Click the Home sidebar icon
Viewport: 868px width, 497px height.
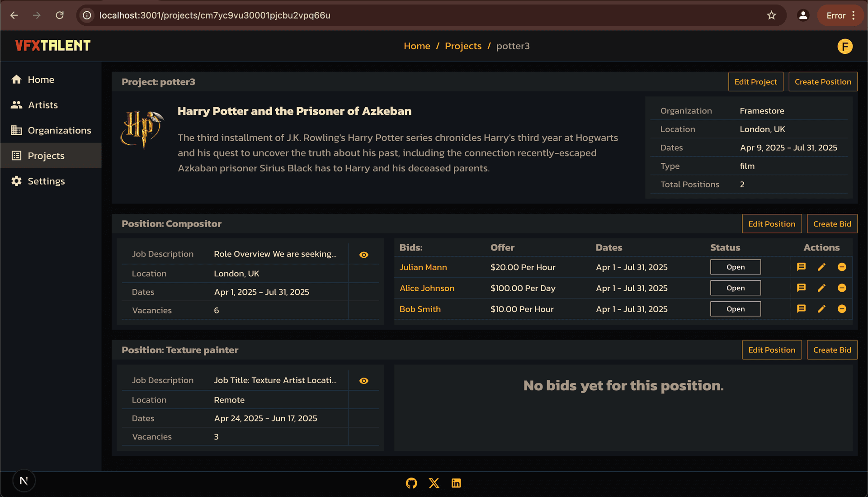17,80
